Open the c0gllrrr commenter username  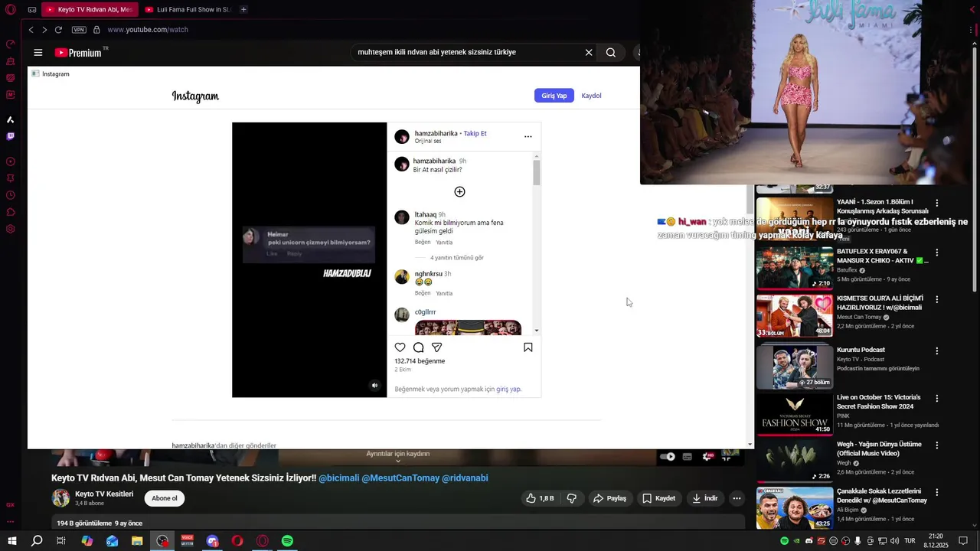coord(426,312)
